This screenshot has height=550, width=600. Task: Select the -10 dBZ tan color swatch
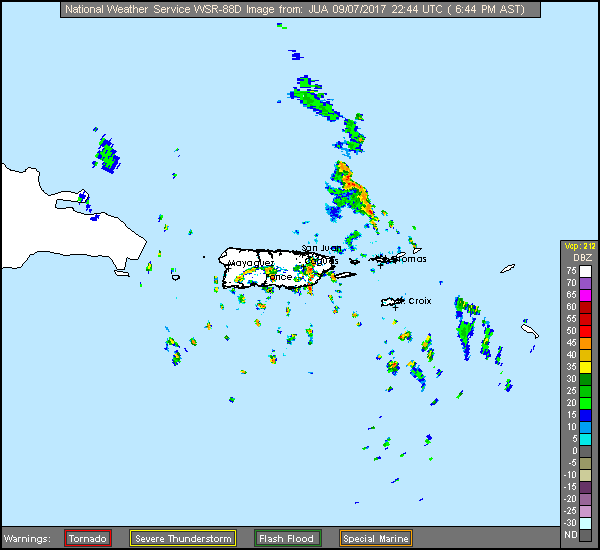coord(585,475)
